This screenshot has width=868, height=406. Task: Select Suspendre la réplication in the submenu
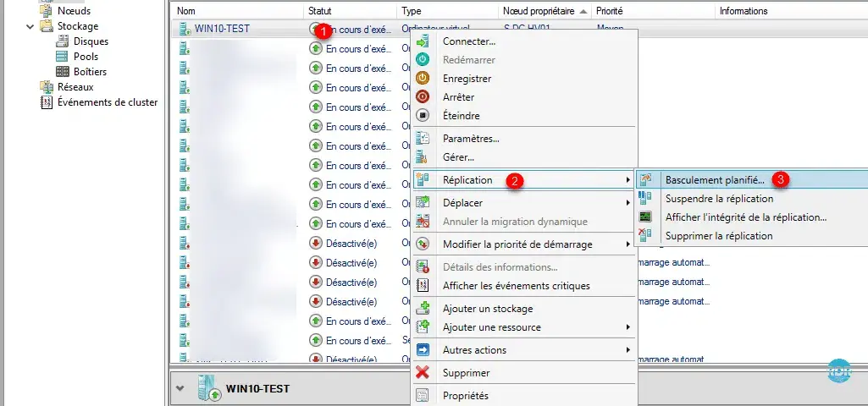pyautogui.click(x=752, y=199)
